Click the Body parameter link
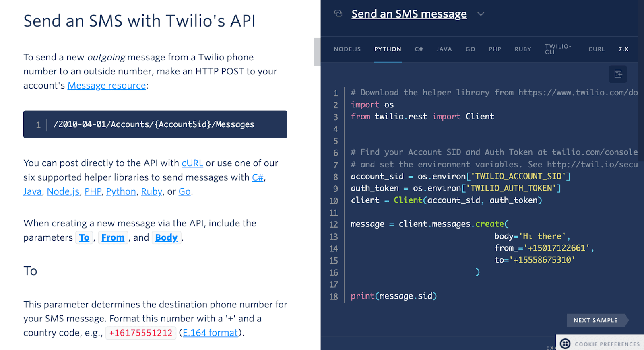The height and width of the screenshot is (350, 644). coord(166,238)
